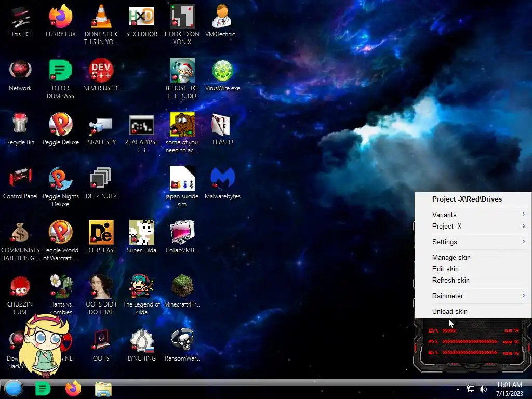
Task: Open File Explorer from the taskbar
Action: [103, 389]
